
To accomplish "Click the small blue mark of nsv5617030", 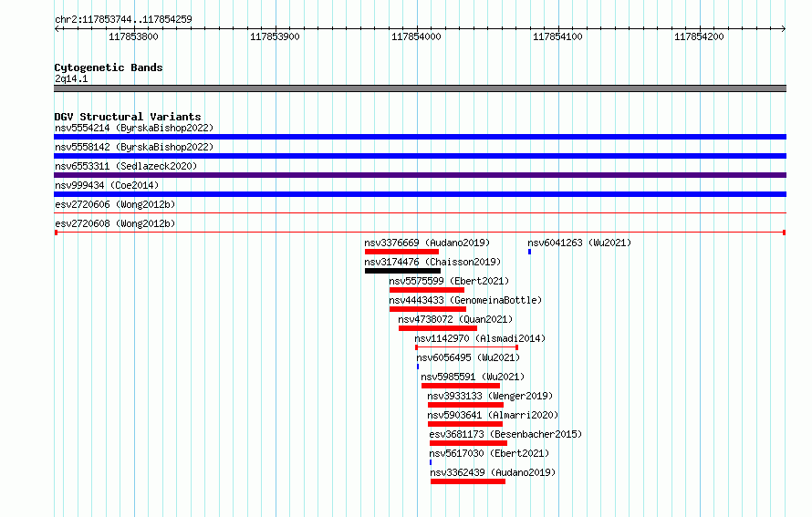I will coord(431,462).
